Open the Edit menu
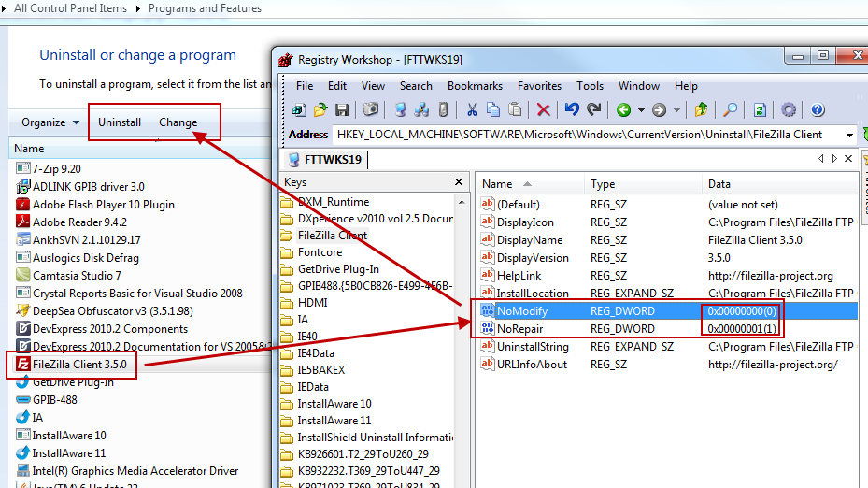 pos(337,86)
